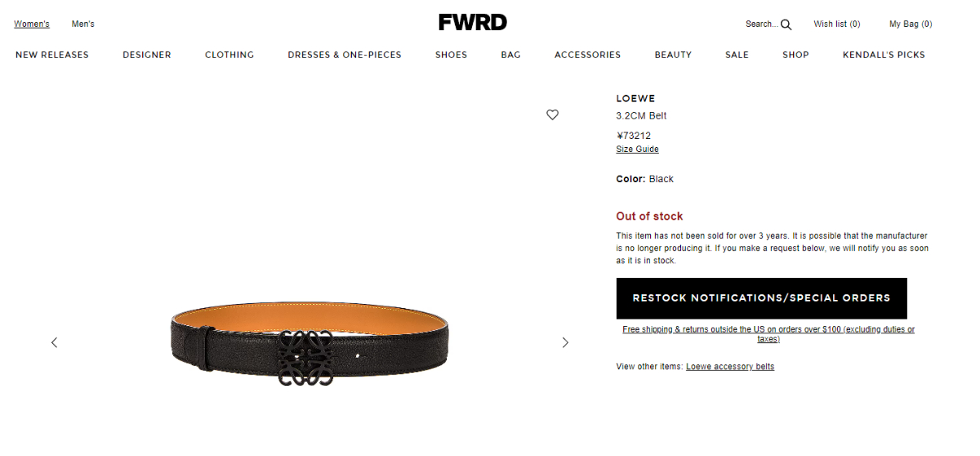Image resolution: width=980 pixels, height=456 pixels.
Task: Select the Women's store tab
Action: [x=32, y=24]
